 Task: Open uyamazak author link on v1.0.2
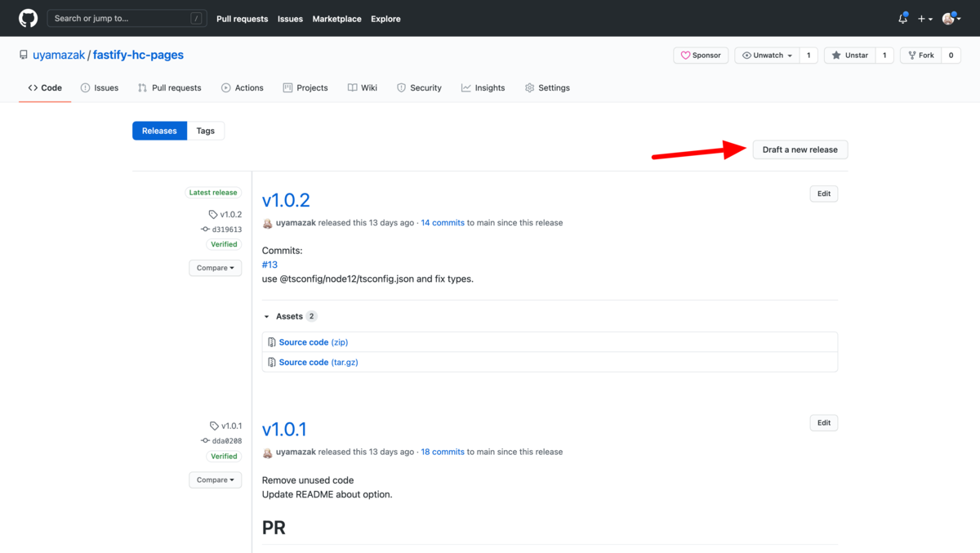[296, 222]
